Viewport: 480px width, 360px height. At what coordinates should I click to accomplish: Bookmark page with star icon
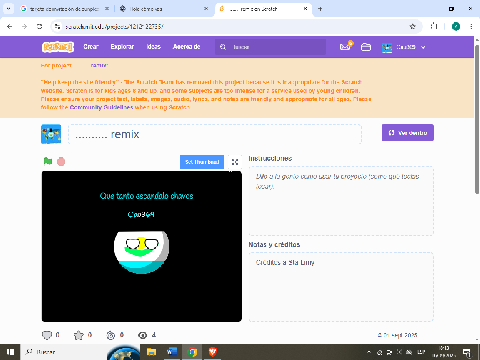click(412, 26)
